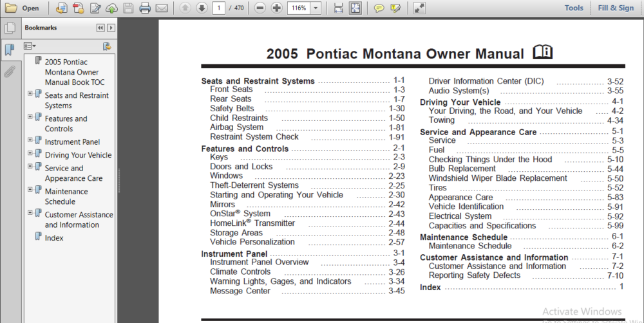
Task: Select the highlight text tool icon
Action: click(396, 8)
